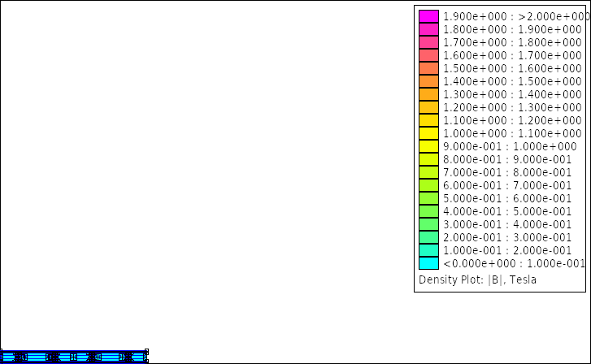Click the 'Density Plot: |B|, Tesla' caption
This screenshot has height=364, width=591.
[477, 280]
